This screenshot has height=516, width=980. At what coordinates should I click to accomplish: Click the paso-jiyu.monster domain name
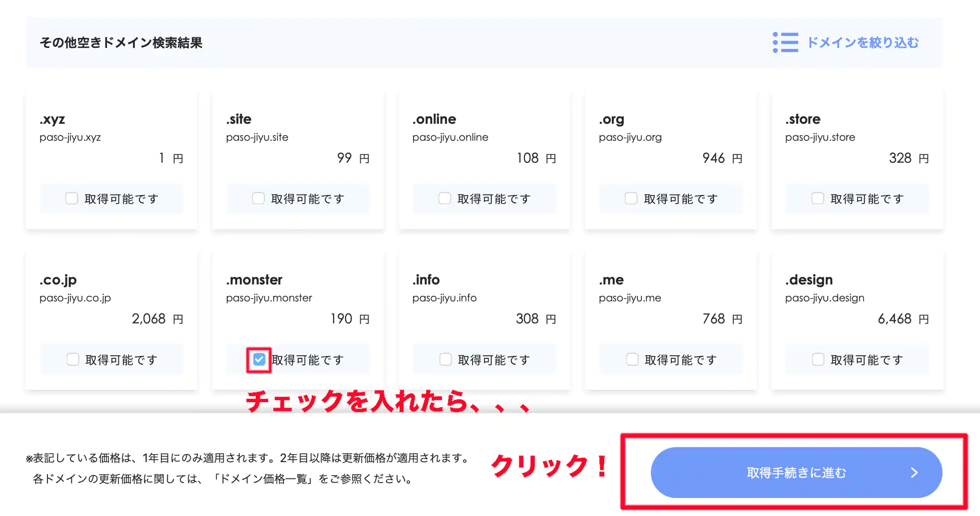tap(269, 298)
